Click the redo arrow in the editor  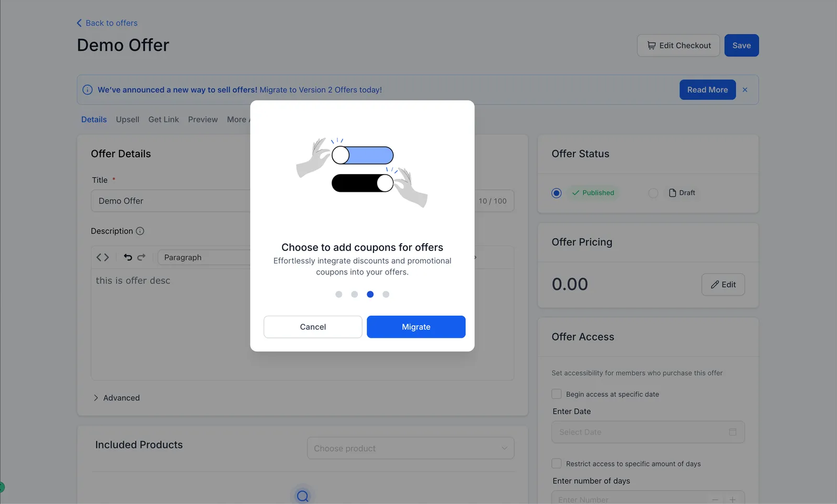pyautogui.click(x=141, y=257)
